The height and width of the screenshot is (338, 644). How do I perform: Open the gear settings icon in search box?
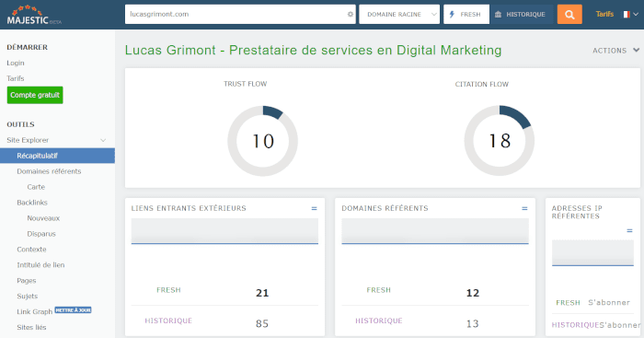351,14
